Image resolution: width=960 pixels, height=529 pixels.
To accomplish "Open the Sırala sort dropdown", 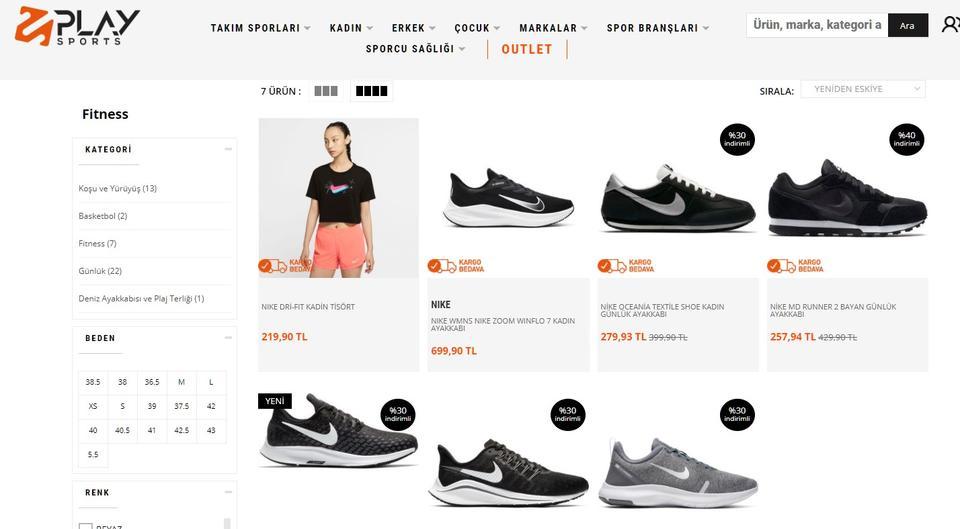I will [x=863, y=89].
